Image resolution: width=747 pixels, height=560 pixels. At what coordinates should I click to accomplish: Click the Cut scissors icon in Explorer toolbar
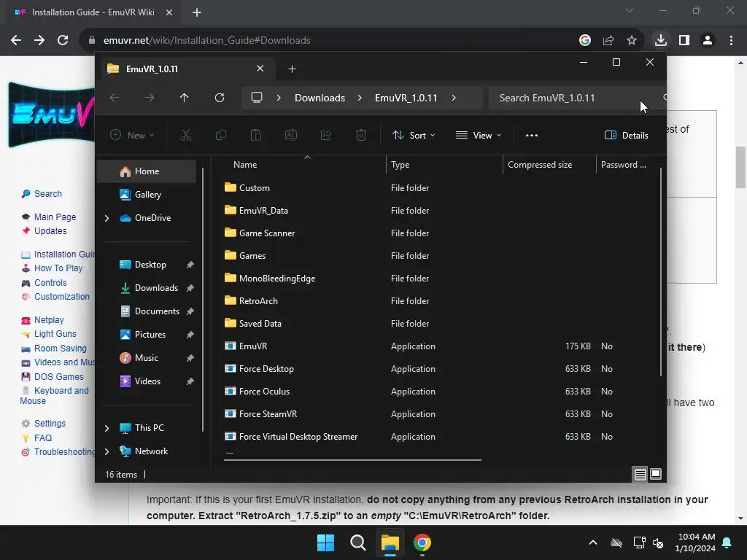(x=186, y=135)
